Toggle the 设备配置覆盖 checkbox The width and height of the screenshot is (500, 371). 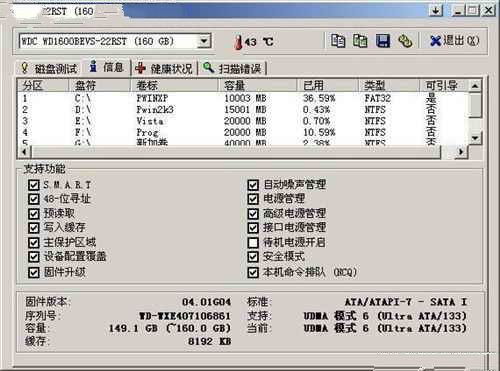(x=34, y=257)
